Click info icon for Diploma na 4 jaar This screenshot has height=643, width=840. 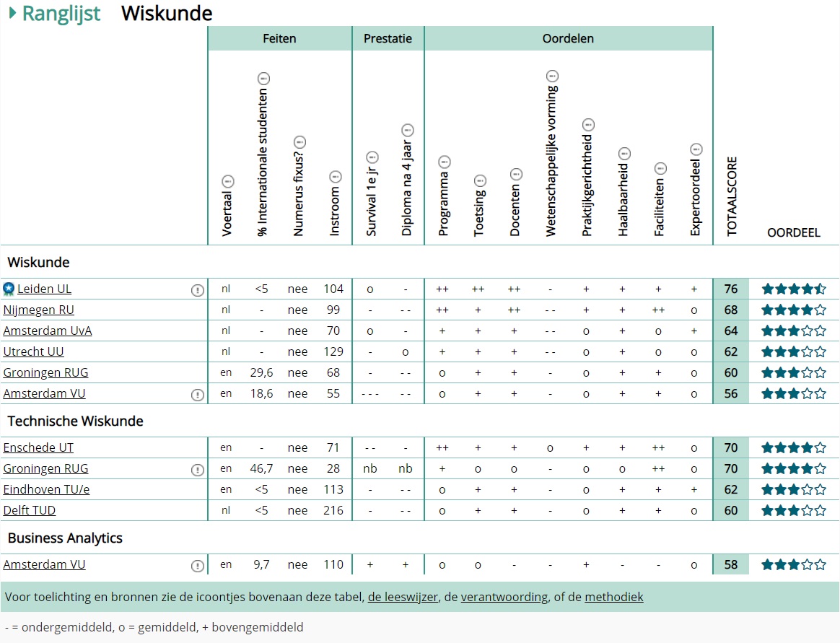coord(408,130)
